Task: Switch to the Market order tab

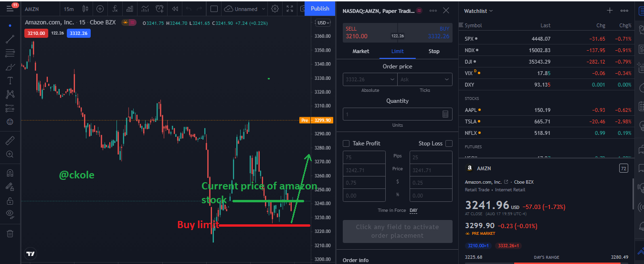Action: (x=360, y=51)
